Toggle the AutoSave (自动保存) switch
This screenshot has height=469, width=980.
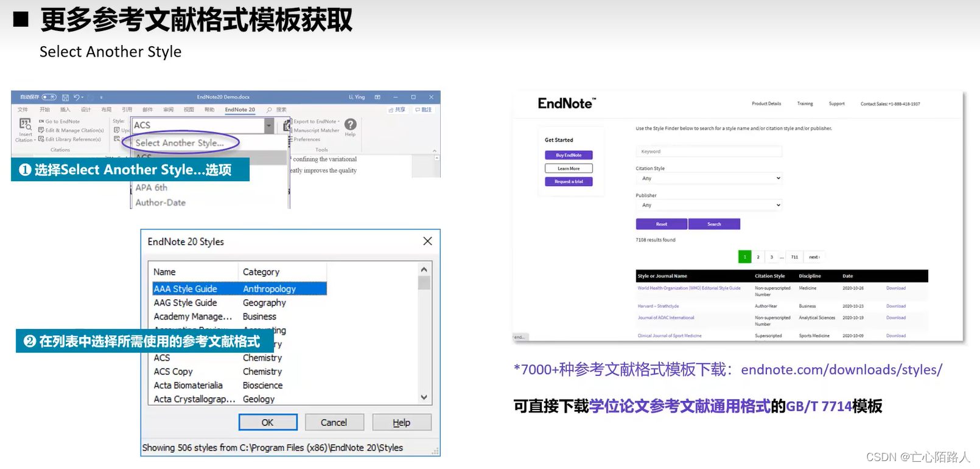(x=49, y=97)
